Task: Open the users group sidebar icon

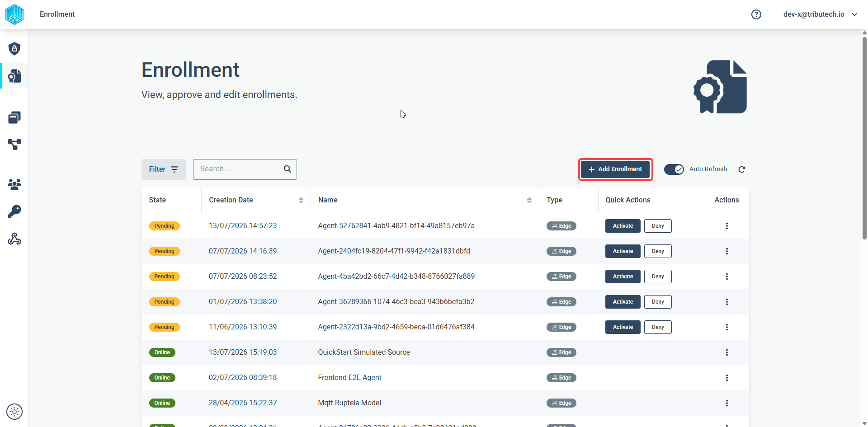Action: click(14, 184)
